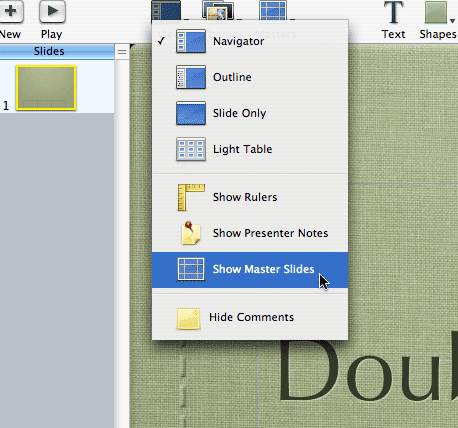Open the Themes toolbar dropdown

[x=218, y=10]
